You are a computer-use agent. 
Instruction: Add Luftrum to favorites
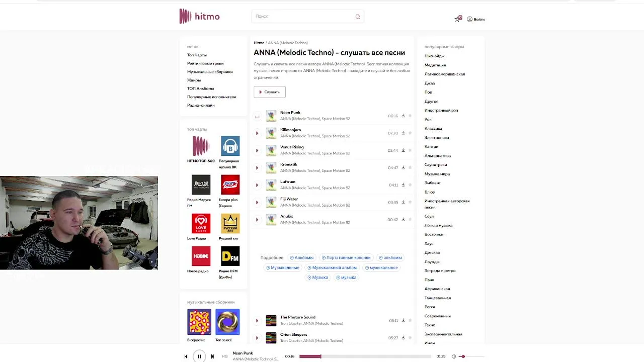pos(410,185)
